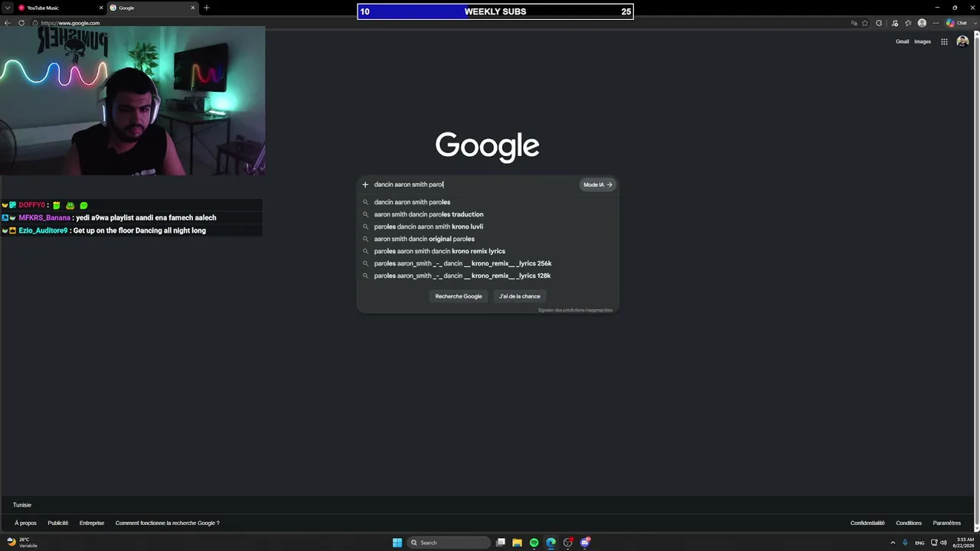Open the network status tray icon
Image resolution: width=980 pixels, height=551 pixels.
tap(934, 543)
